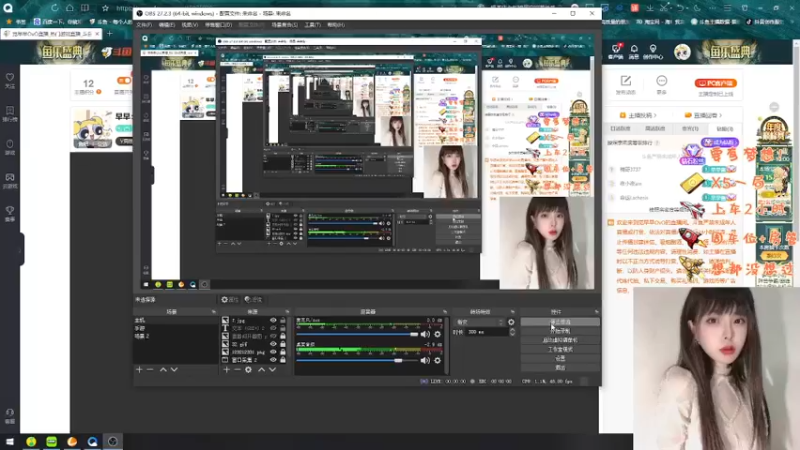Open the 文件(F) menu in OBS
The image size is (800, 450).
(x=144, y=24)
